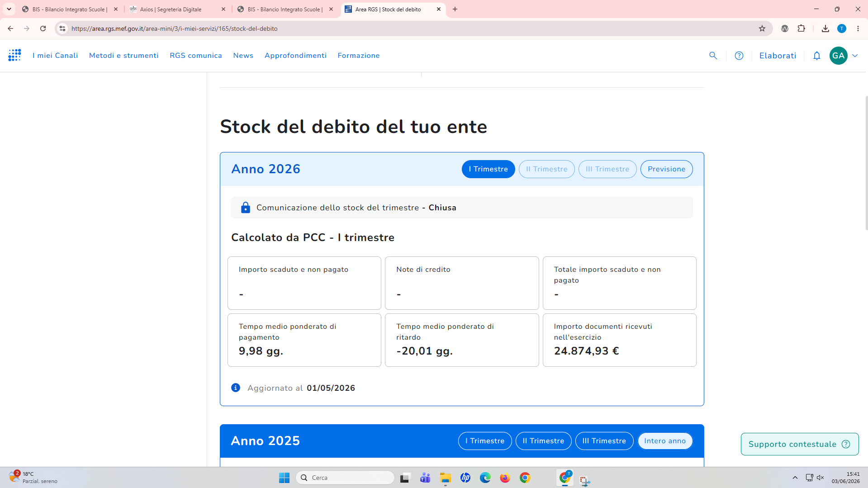
Task: Select II Trimestre for Anno 2025
Action: pos(543,441)
